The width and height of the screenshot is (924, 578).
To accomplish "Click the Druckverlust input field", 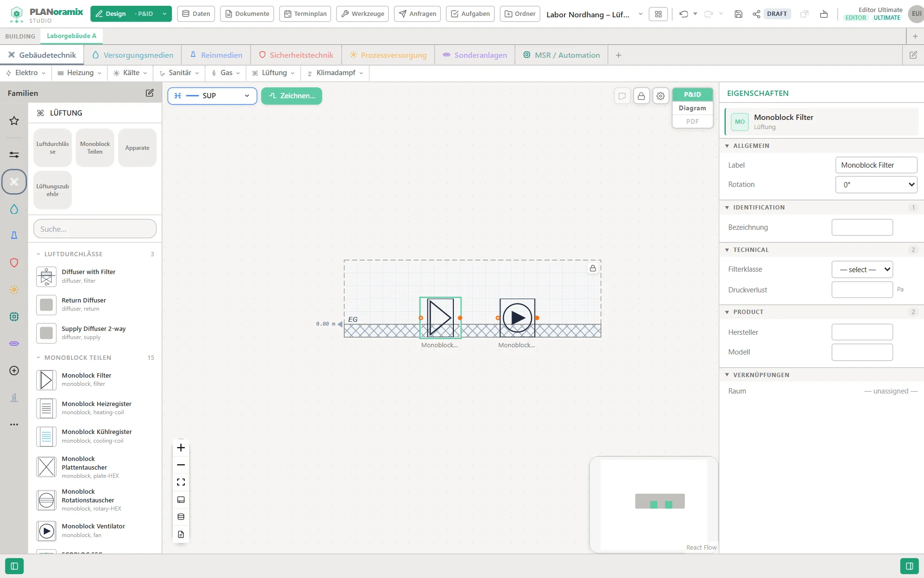I will pos(862,289).
